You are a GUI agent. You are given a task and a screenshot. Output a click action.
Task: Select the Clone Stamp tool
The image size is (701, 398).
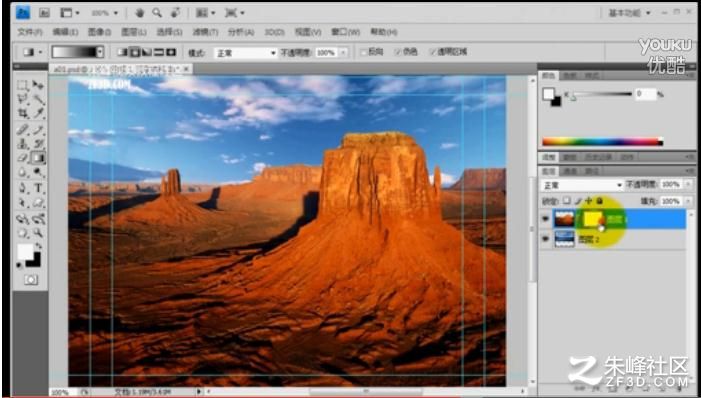click(22, 144)
